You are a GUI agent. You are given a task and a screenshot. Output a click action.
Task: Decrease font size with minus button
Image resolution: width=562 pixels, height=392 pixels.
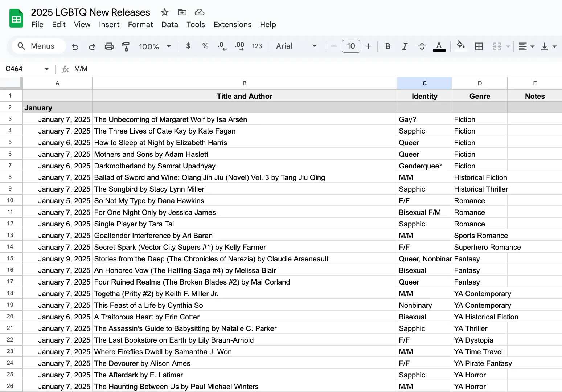pyautogui.click(x=334, y=46)
